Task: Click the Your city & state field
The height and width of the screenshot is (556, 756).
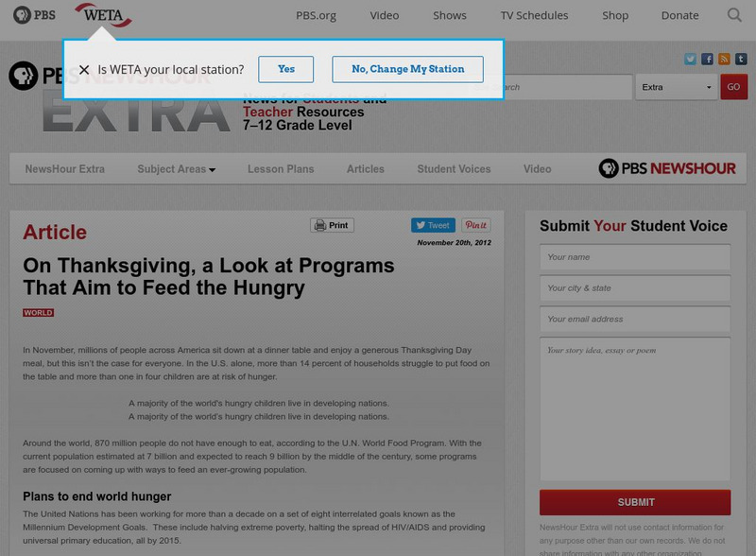Action: click(x=635, y=288)
